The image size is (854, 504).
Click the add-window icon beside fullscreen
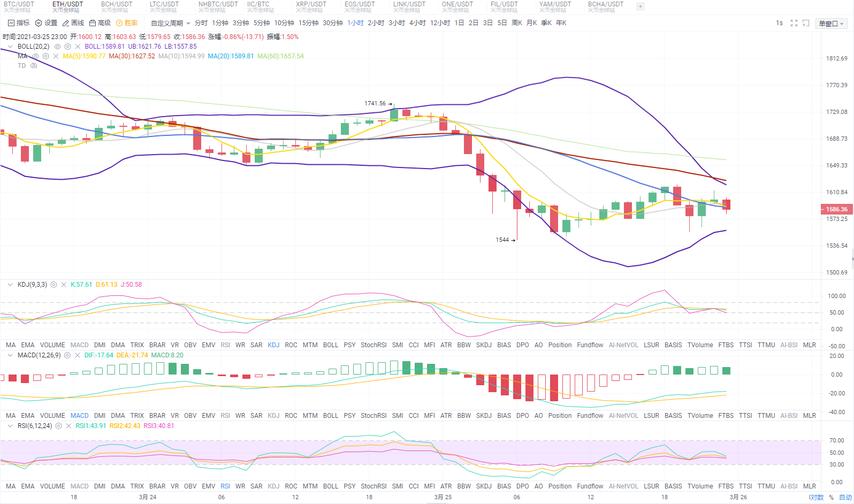point(806,23)
